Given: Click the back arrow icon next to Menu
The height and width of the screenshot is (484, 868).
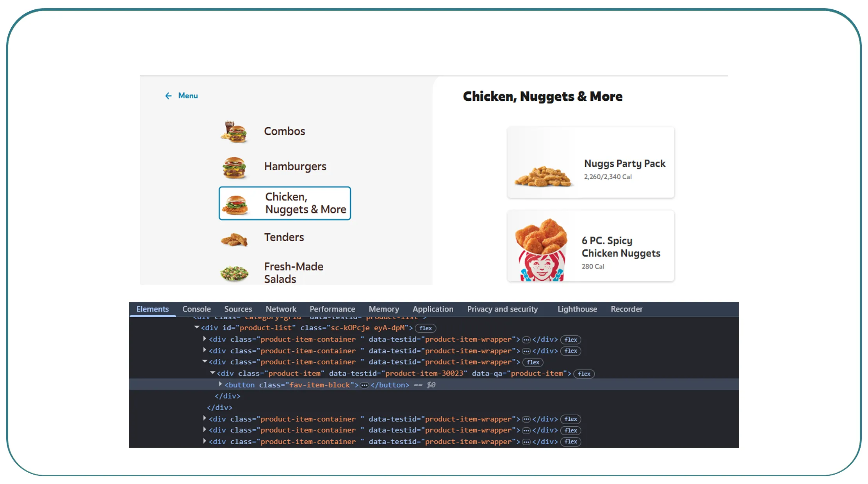Looking at the screenshot, I should [x=168, y=96].
